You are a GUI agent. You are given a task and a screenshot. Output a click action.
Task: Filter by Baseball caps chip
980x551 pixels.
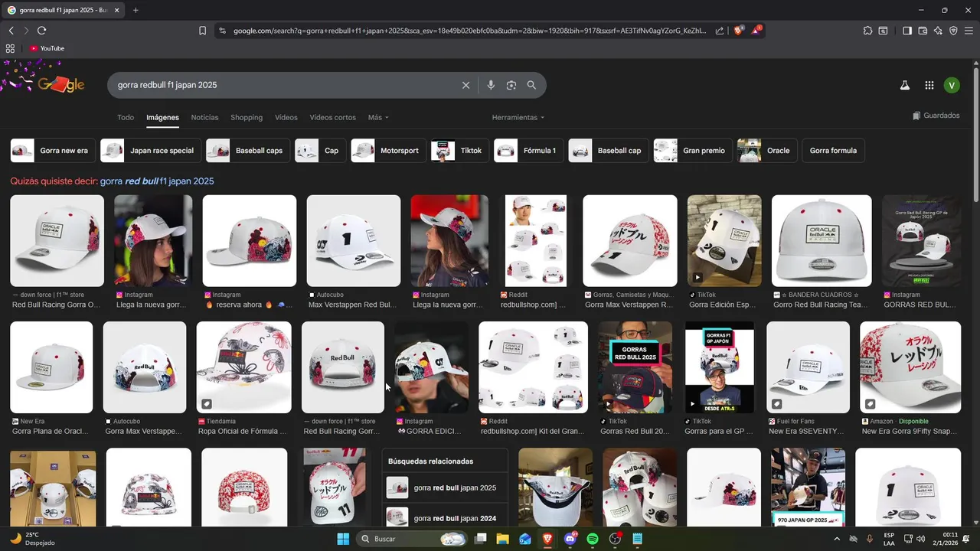(x=248, y=151)
